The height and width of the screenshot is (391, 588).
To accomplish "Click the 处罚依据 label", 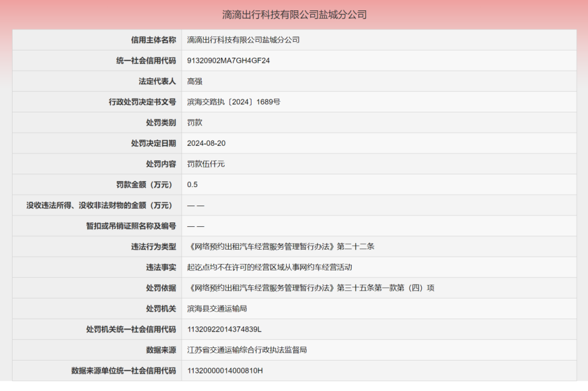I will click(x=161, y=288).
